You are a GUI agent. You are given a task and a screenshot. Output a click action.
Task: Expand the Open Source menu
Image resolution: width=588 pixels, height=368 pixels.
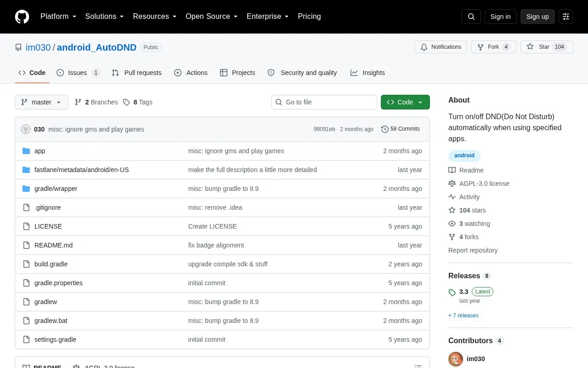[x=212, y=17]
